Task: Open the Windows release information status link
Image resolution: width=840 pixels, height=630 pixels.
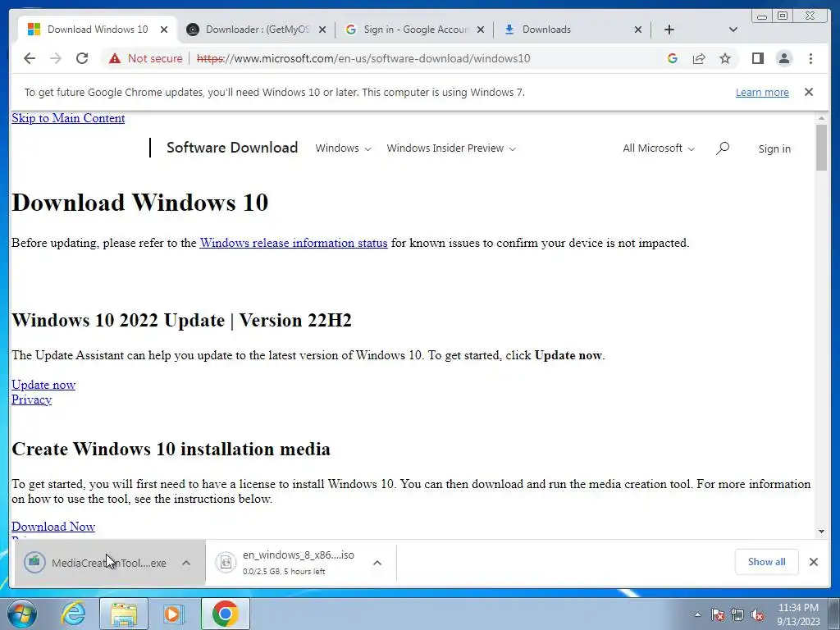Action: pos(294,243)
